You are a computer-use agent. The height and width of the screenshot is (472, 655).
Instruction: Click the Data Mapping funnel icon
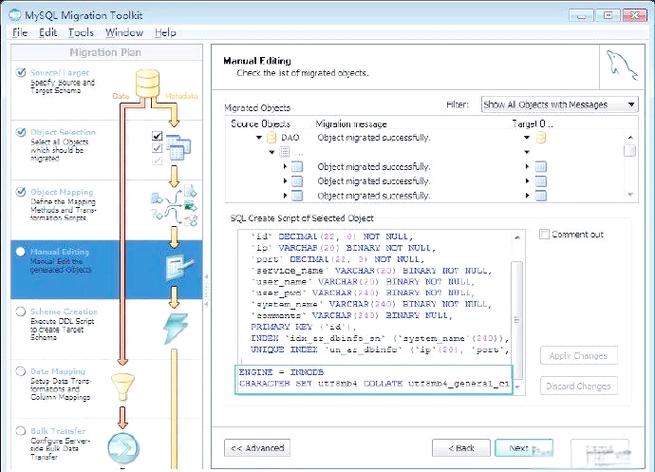coord(123,387)
